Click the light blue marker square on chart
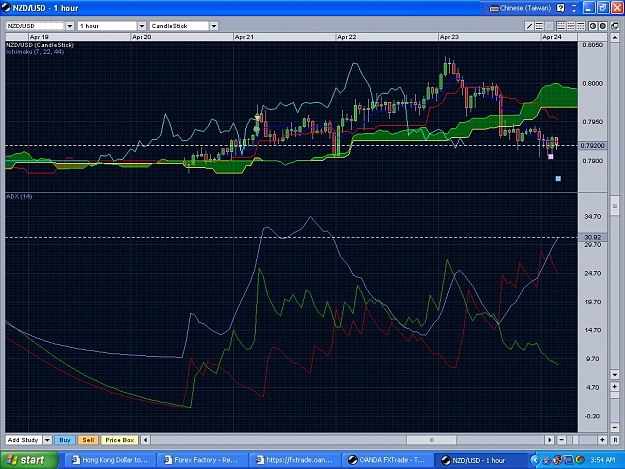This screenshot has height=469, width=625. click(558, 179)
